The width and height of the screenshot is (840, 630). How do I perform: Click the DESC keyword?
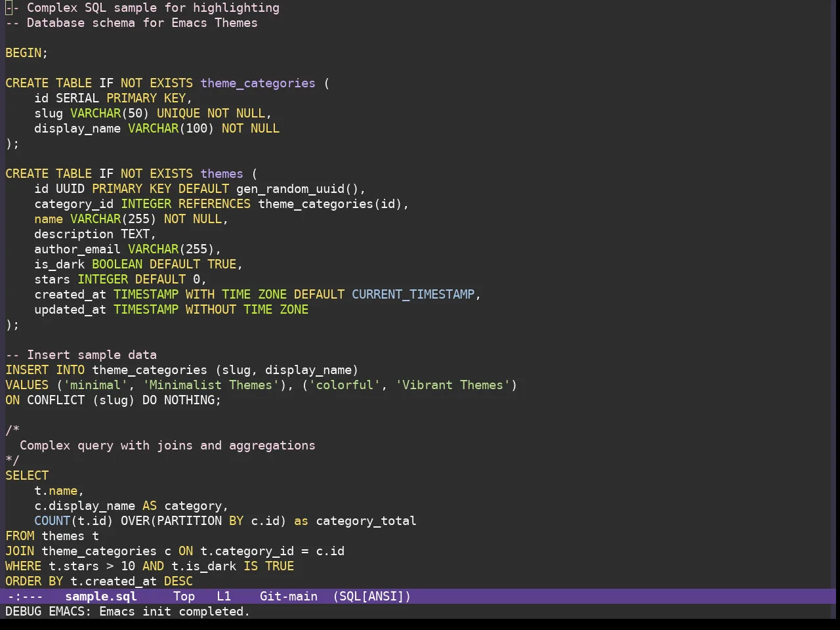178,581
